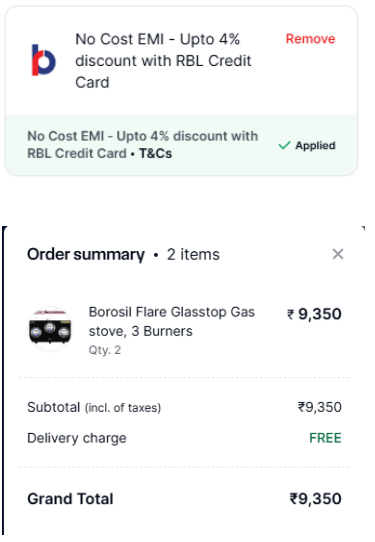Click the Subtotal amount value

319,407
